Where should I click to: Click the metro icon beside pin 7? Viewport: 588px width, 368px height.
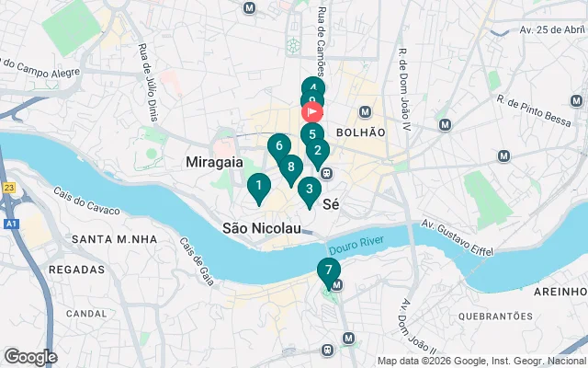coord(337,285)
